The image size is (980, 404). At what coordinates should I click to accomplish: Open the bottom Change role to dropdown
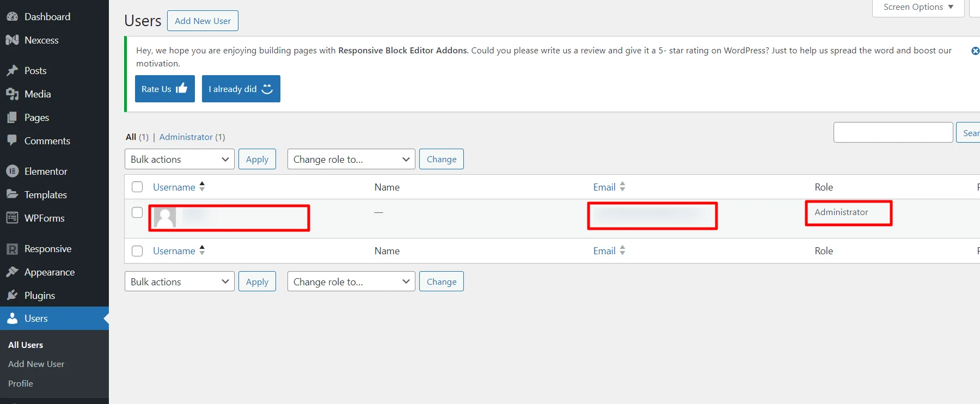[x=351, y=281]
